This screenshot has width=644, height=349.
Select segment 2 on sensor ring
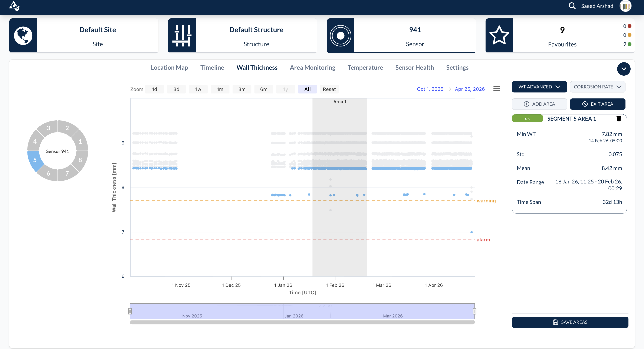click(x=67, y=128)
